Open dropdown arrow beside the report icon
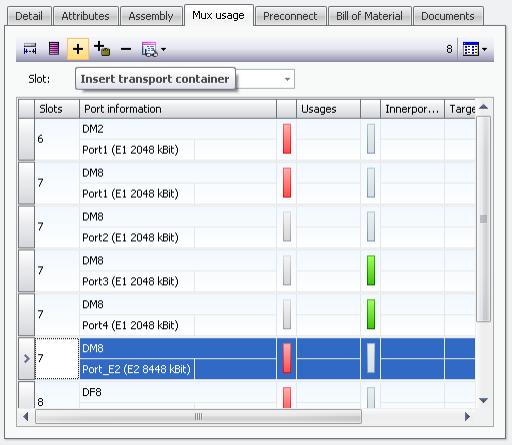512x445 pixels. (163, 49)
